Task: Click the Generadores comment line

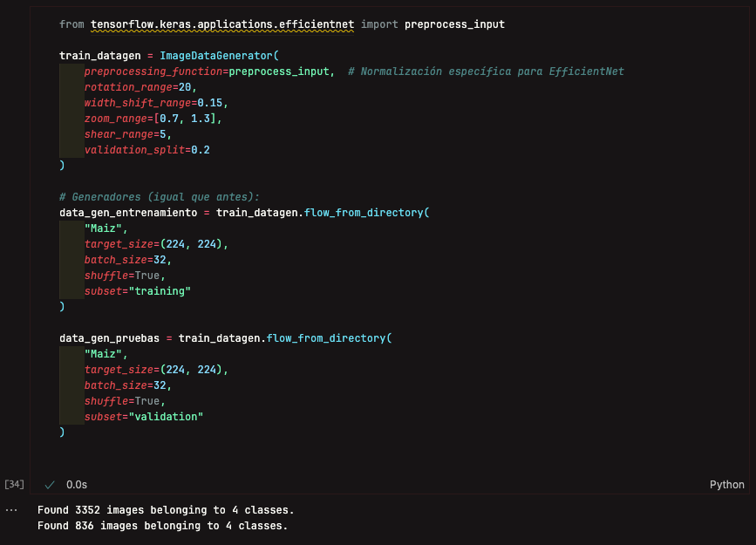Action: (x=159, y=197)
